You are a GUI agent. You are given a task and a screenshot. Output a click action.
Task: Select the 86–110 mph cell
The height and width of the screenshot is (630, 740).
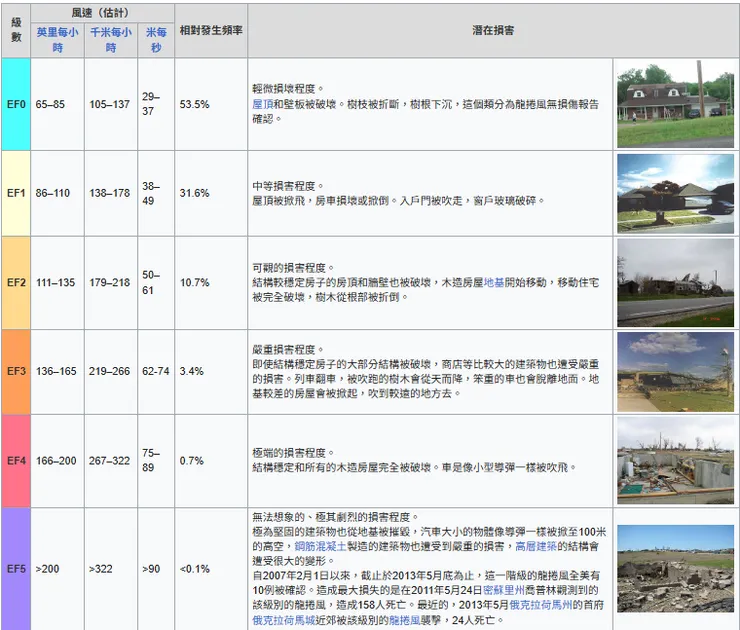[58, 193]
